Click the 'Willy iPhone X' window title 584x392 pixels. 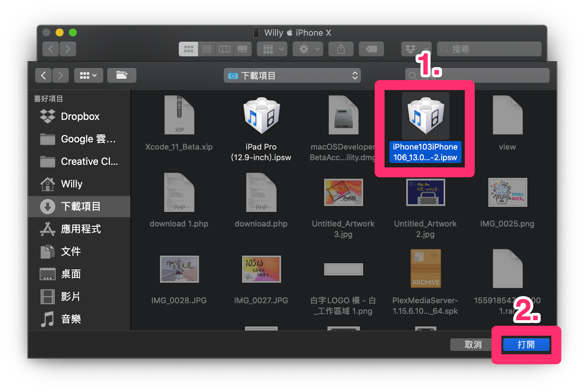297,33
